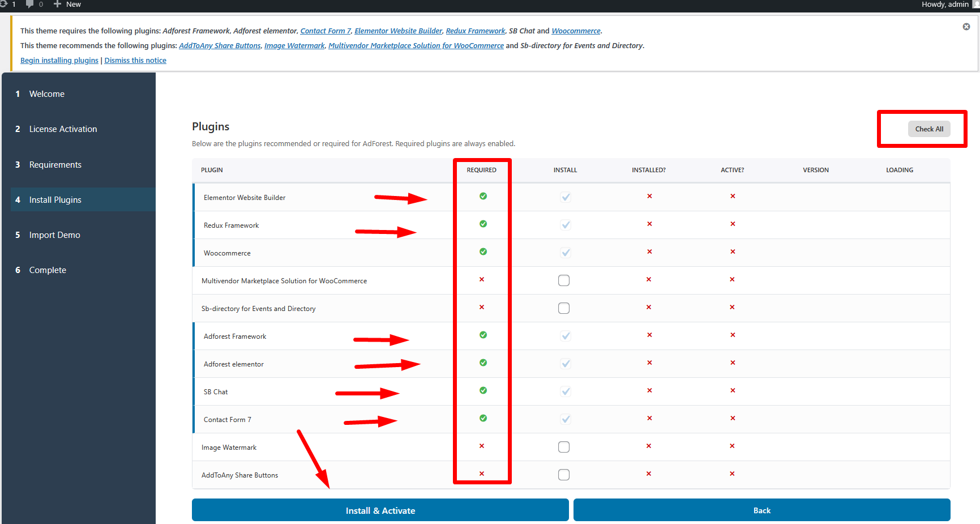Click active X icon for Multivendor Marketplace Solution
The width and height of the screenshot is (980, 524).
click(x=732, y=279)
